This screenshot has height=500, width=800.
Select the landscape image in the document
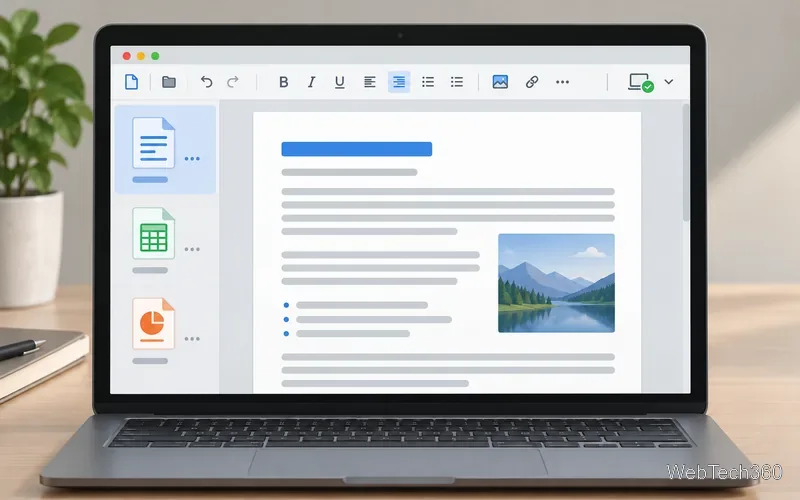(556, 283)
